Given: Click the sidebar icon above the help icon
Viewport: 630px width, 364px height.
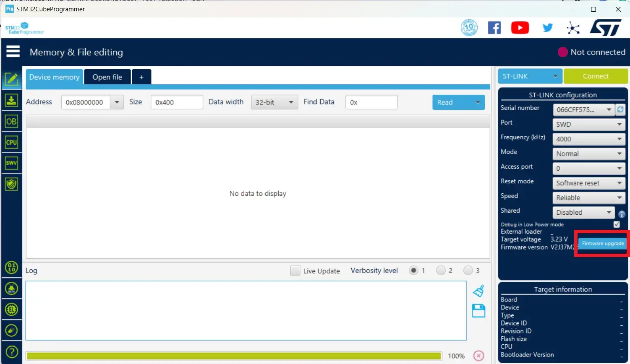Looking at the screenshot, I should [11, 330].
